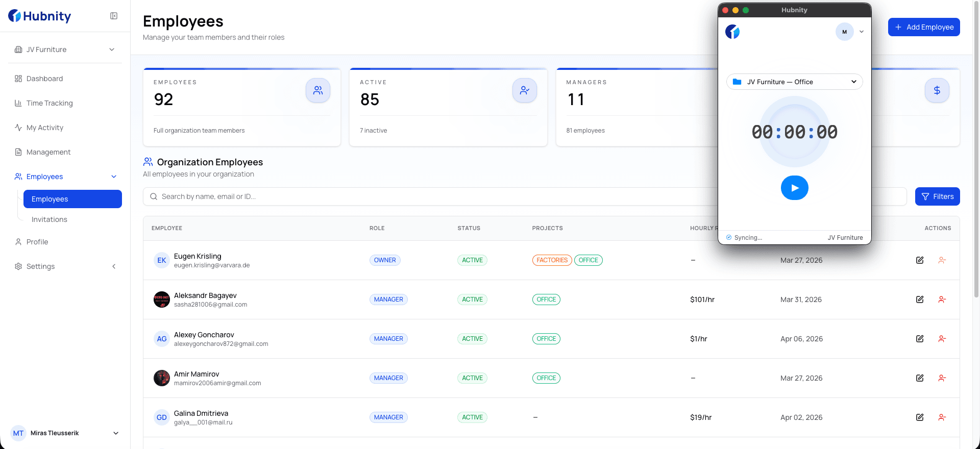The height and width of the screenshot is (449, 980).
Task: Collapse sidebar with the panel toggle icon
Action: (114, 16)
